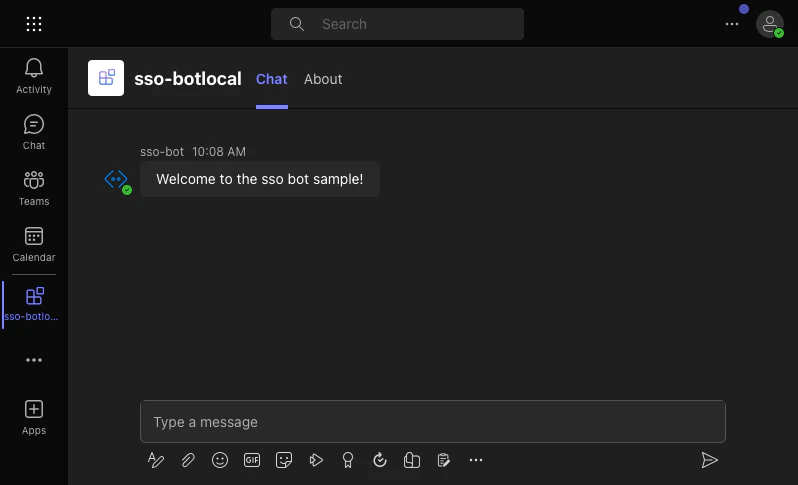
Task: Click the sso-bot sender name
Action: (161, 152)
